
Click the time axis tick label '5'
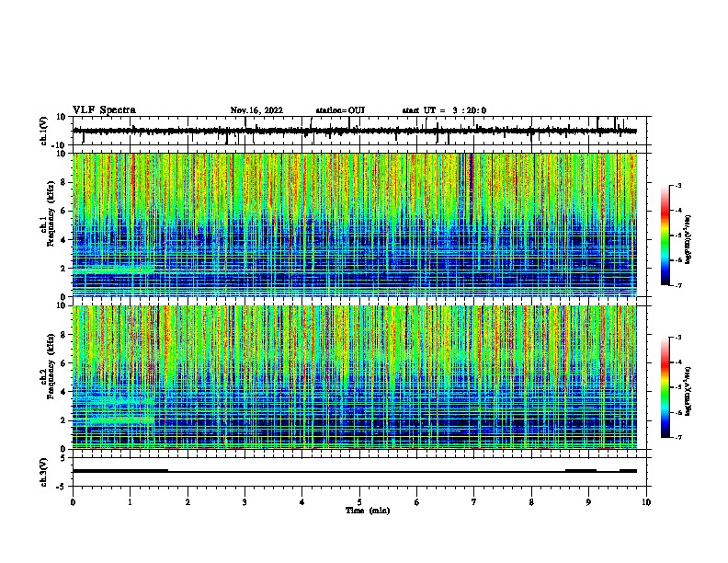(359, 502)
